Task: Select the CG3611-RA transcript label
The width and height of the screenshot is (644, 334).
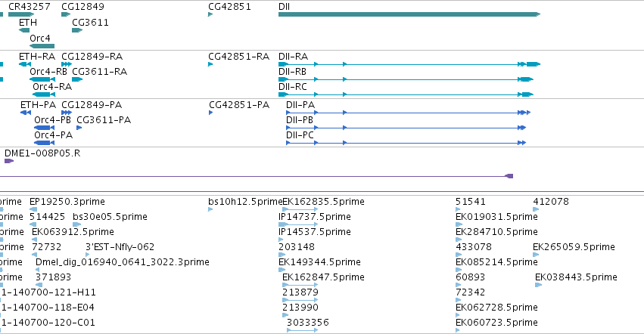Action: pyautogui.click(x=99, y=71)
